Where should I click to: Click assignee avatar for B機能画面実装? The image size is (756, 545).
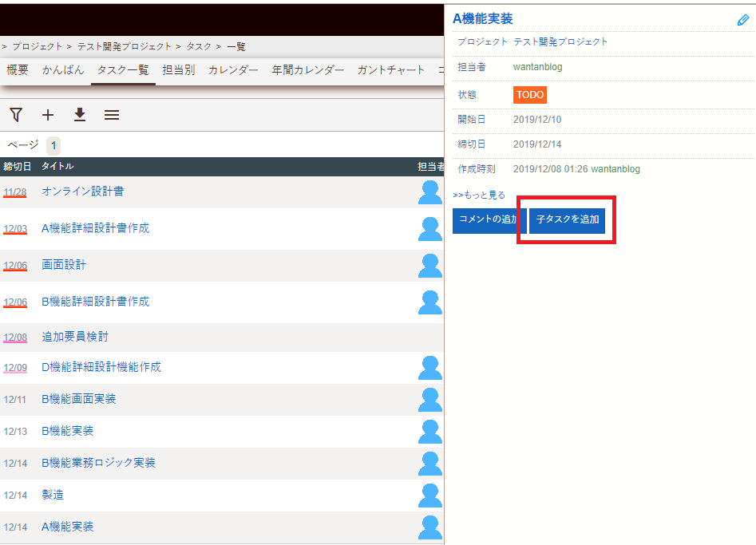point(430,400)
